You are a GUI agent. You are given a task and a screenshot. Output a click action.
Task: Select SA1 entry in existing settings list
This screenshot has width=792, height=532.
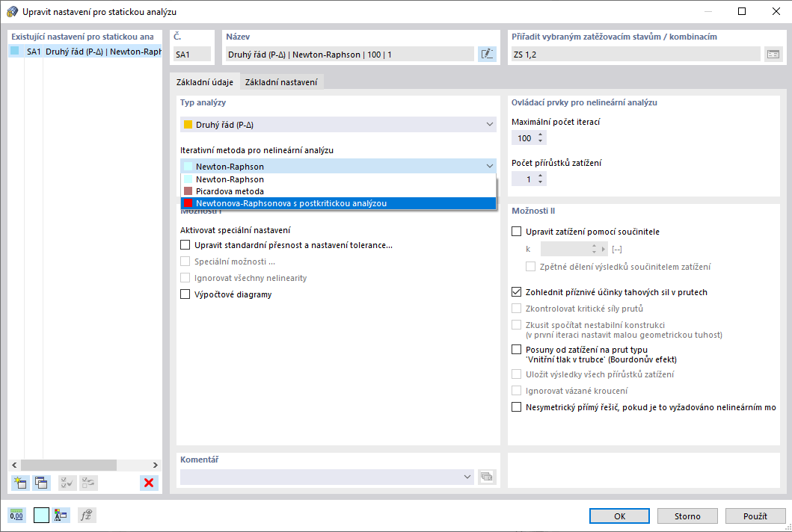pyautogui.click(x=84, y=52)
